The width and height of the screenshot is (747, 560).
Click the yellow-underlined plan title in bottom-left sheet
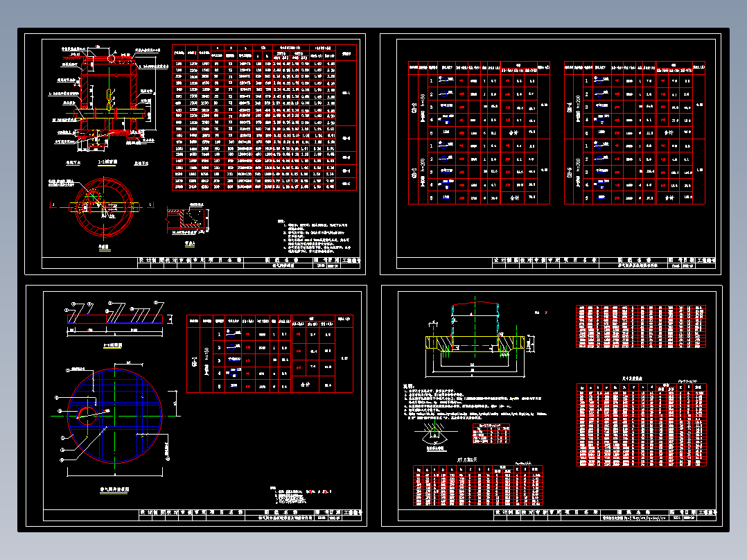coord(114,489)
